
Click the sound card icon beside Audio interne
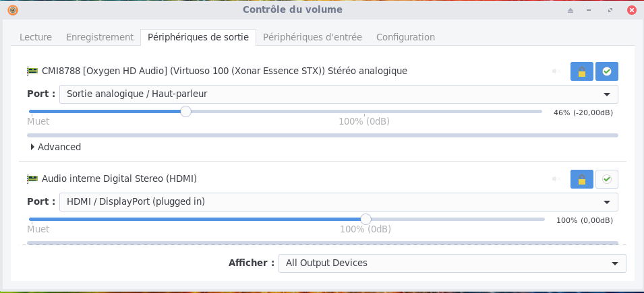[x=32, y=178]
